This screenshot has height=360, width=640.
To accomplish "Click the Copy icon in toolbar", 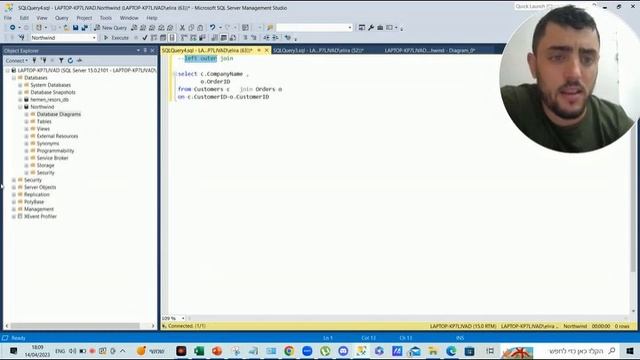I will [191, 28].
